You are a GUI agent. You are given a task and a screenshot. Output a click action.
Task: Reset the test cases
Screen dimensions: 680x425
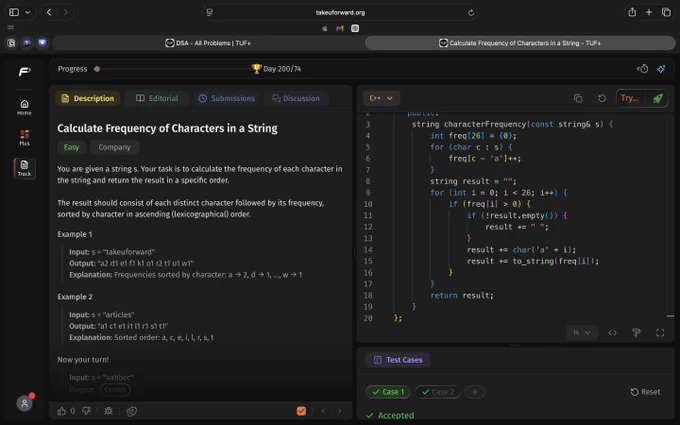click(645, 392)
